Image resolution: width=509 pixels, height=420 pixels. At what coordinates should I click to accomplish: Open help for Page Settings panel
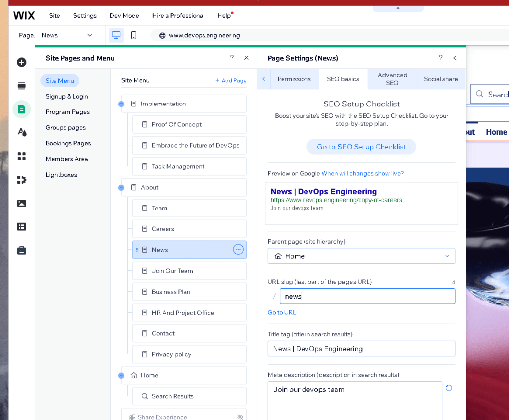point(440,58)
